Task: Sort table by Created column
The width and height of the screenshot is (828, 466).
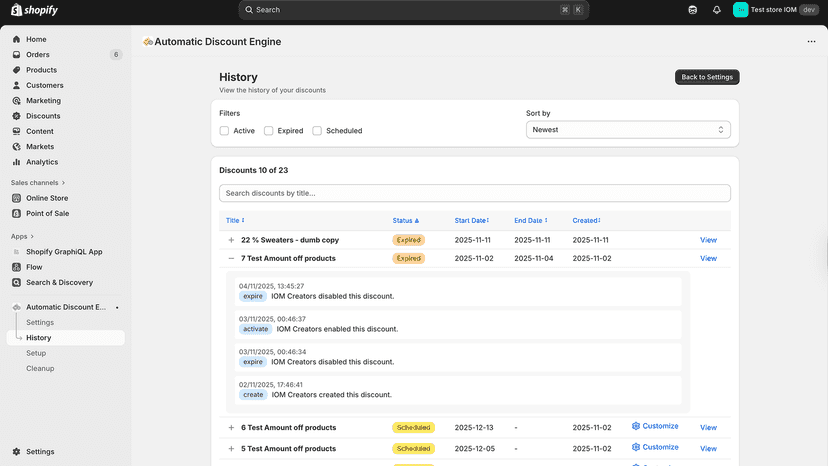Action: click(x=586, y=220)
